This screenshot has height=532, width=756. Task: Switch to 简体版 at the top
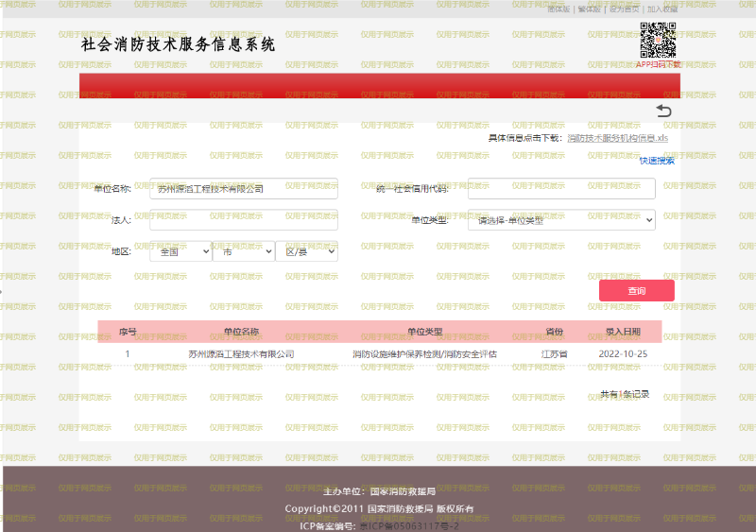558,9
